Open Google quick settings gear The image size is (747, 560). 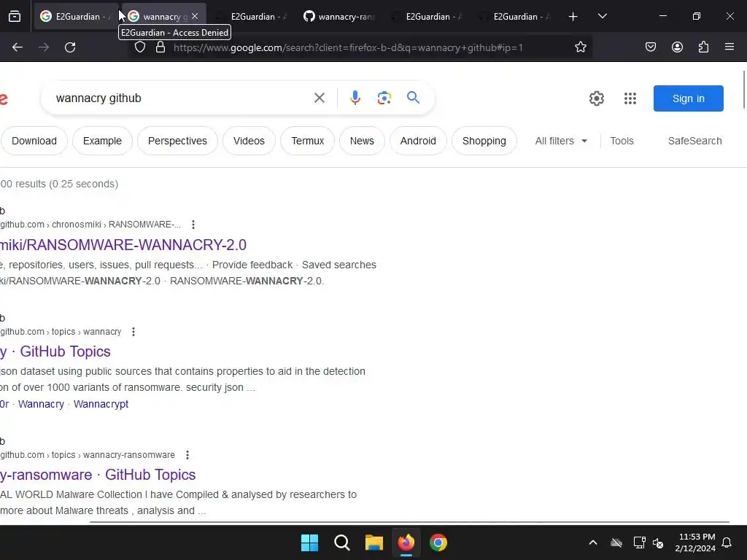597,98
